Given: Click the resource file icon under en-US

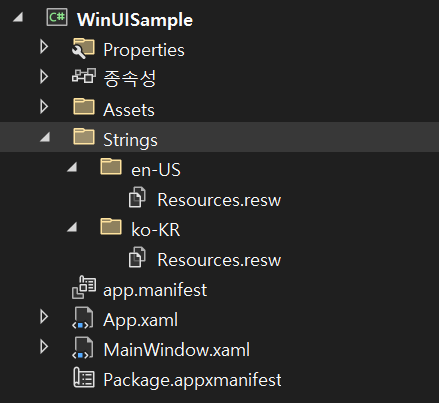Looking at the screenshot, I should pyautogui.click(x=137, y=197).
